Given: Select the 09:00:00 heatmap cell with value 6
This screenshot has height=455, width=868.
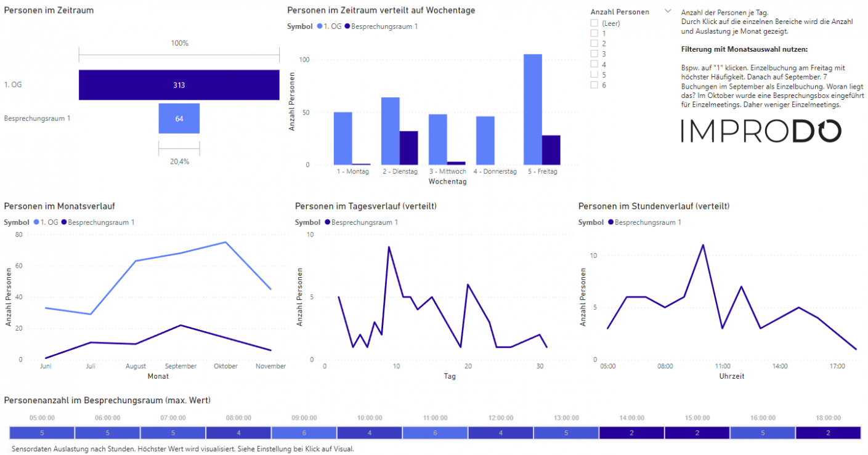Looking at the screenshot, I should [x=304, y=433].
